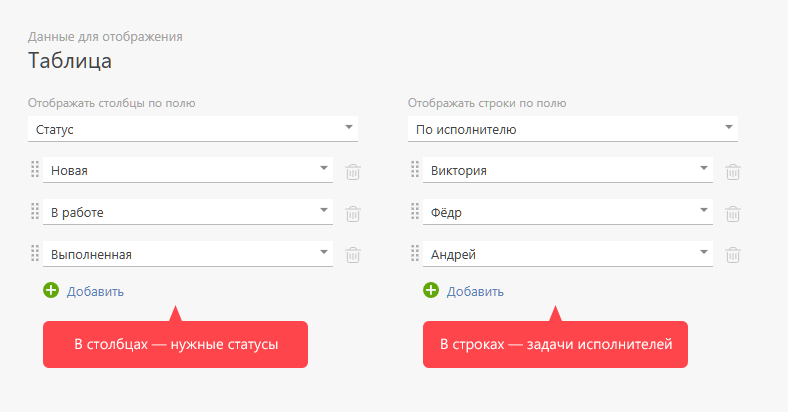Image resolution: width=788 pixels, height=412 pixels.
Task: Delete the В работе status column
Action: pos(353,214)
